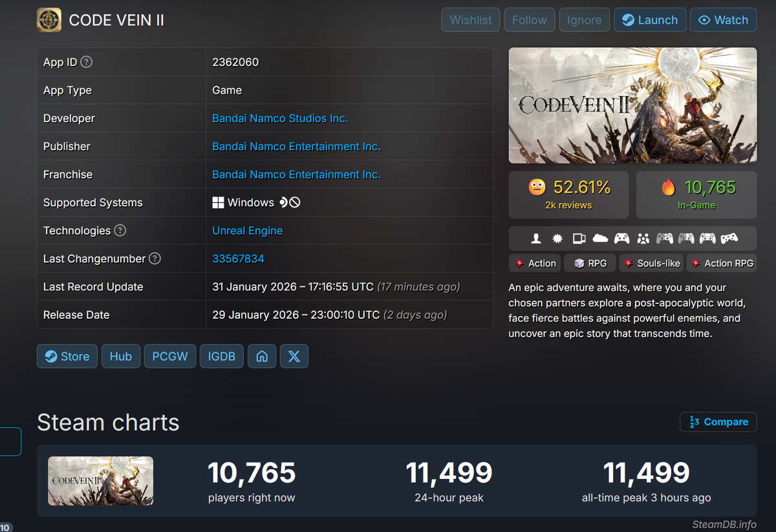Open the X (Twitter) icon link
This screenshot has height=532, width=776.
pyautogui.click(x=294, y=356)
